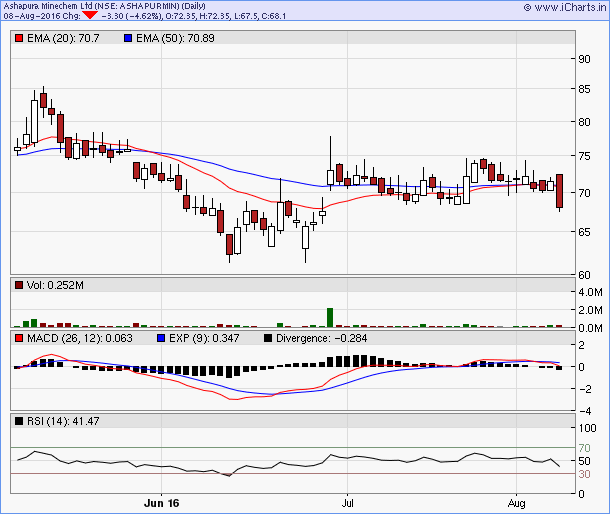Click the red EMA (20) legend swatch
The width and height of the screenshot is (610, 514).
tap(19, 38)
